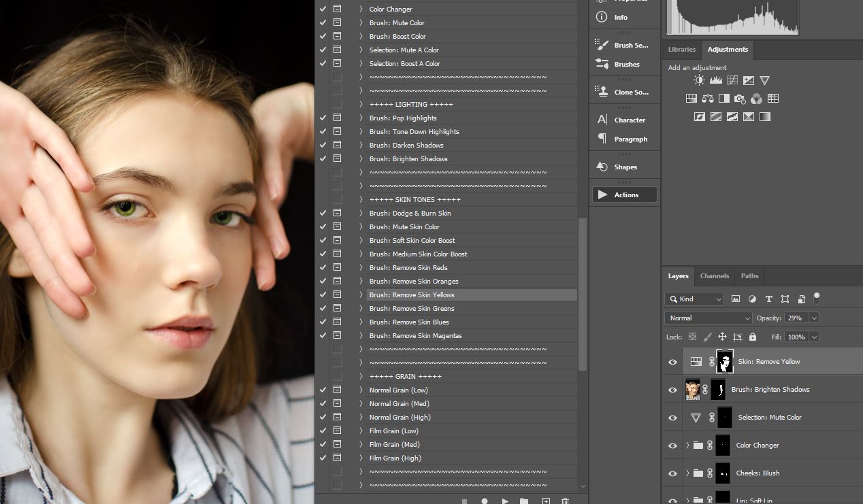Image resolution: width=863 pixels, height=504 pixels.
Task: Expand the Color Changer layer group
Action: pyautogui.click(x=687, y=446)
